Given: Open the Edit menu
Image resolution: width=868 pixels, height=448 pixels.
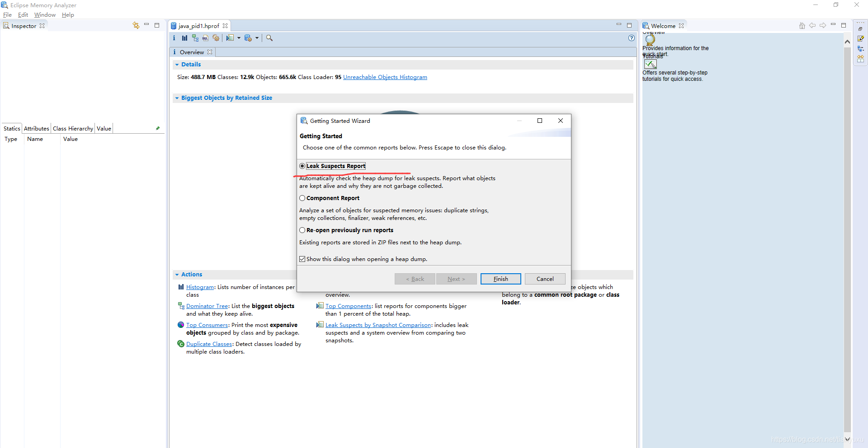Looking at the screenshot, I should coord(23,15).
